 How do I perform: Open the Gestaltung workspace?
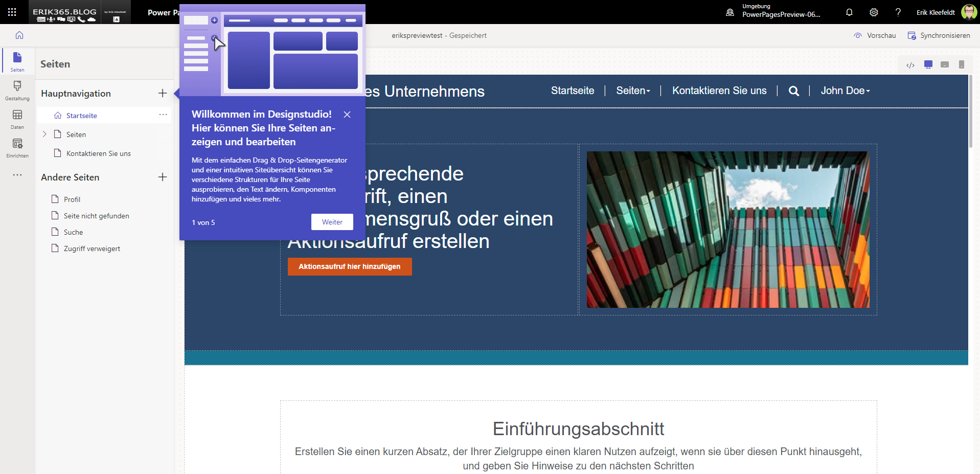pos(17,90)
